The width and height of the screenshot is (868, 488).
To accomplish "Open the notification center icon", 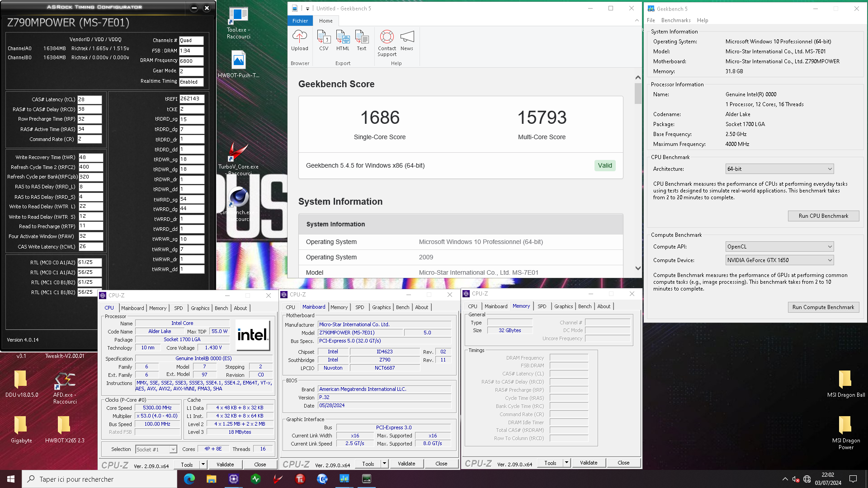I will coord(853,479).
